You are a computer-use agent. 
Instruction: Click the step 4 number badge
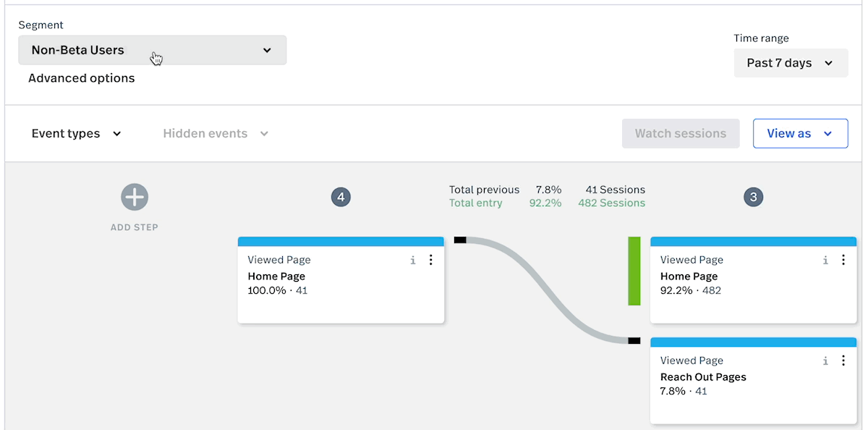pyautogui.click(x=341, y=197)
